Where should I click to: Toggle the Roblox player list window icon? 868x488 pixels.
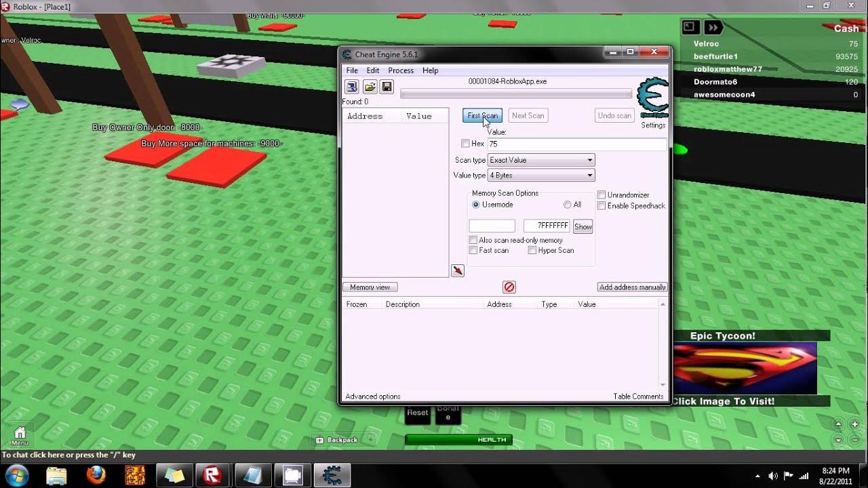click(690, 27)
